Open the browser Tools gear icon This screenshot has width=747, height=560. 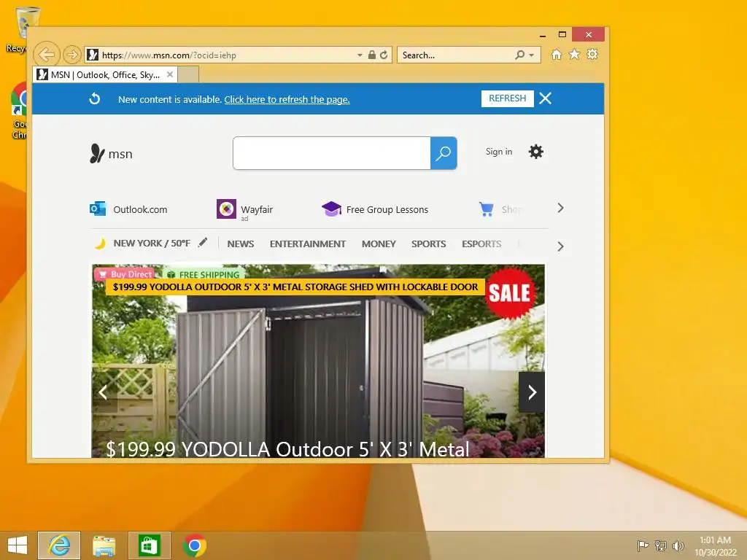[592, 54]
